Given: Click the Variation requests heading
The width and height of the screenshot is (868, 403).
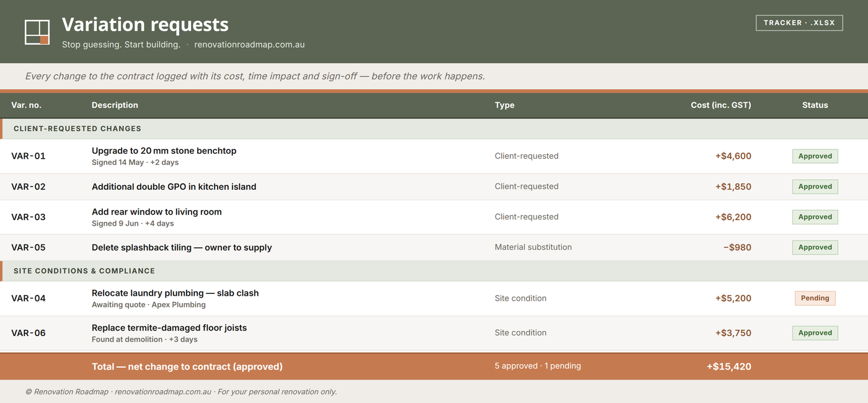Looking at the screenshot, I should [x=145, y=24].
